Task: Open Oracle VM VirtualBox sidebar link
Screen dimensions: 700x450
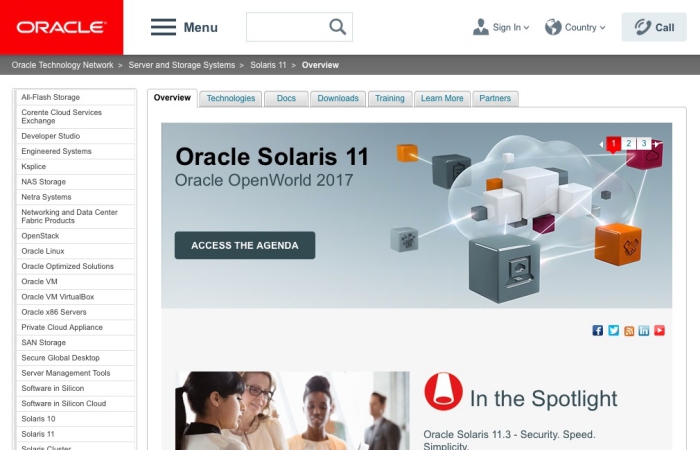Action: [58, 297]
